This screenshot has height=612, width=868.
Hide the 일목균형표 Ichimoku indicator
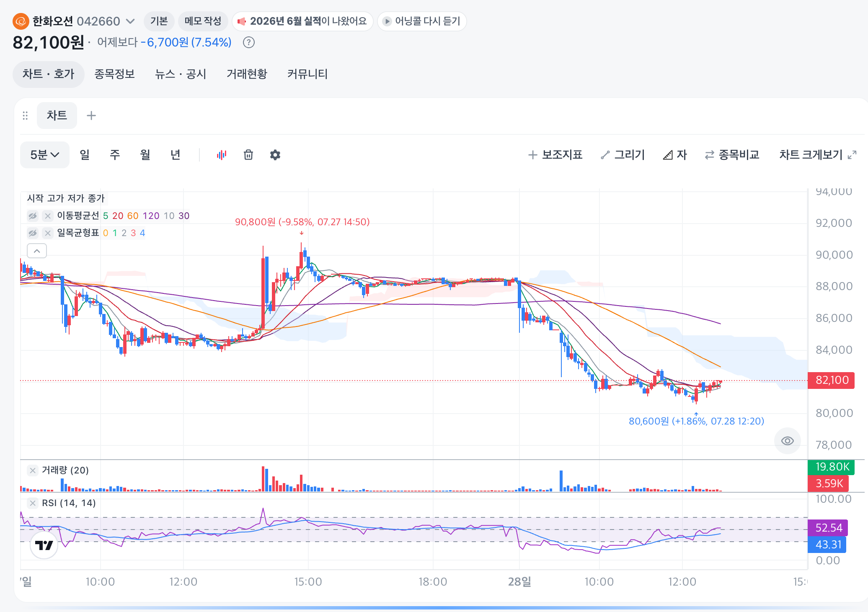[x=33, y=233]
